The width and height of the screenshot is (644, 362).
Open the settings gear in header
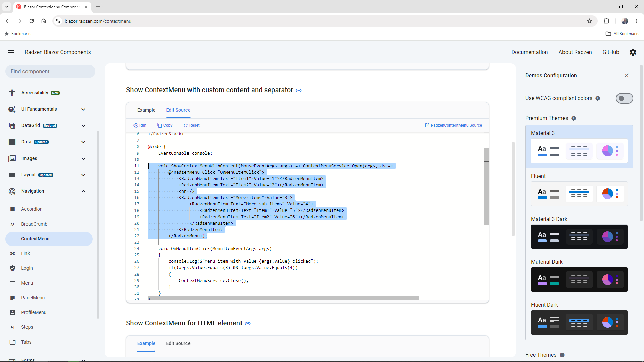point(633,52)
